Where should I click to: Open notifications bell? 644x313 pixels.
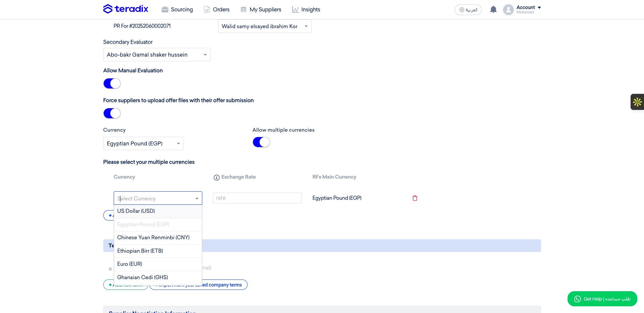point(493,9)
